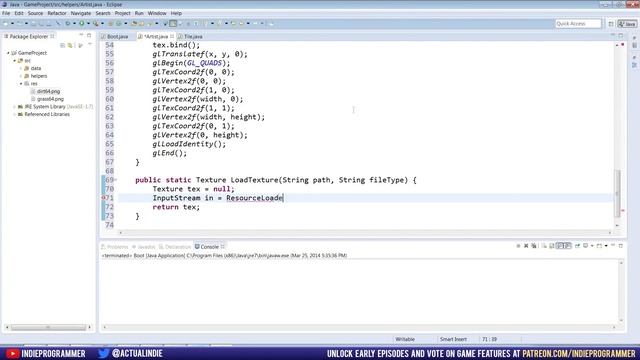
Task: Collapse the GameProject tree node
Action: click(8, 53)
